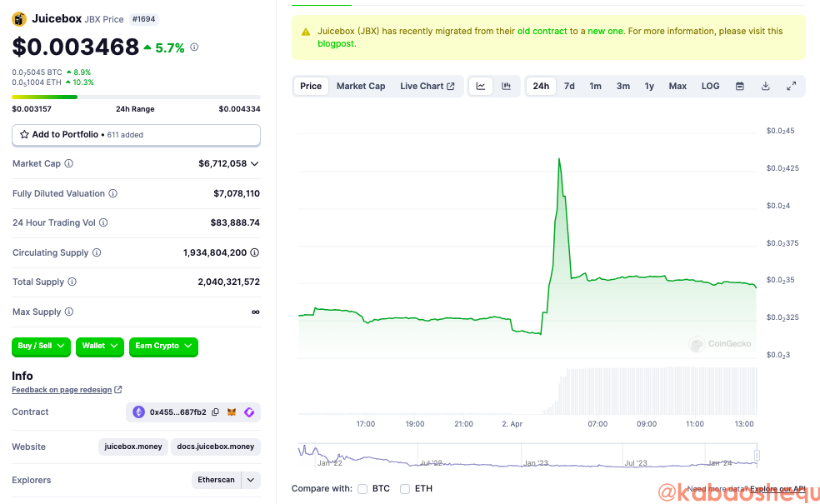Switch to the candlestick chart icon
Viewport: 820px width, 504px height.
click(x=506, y=87)
